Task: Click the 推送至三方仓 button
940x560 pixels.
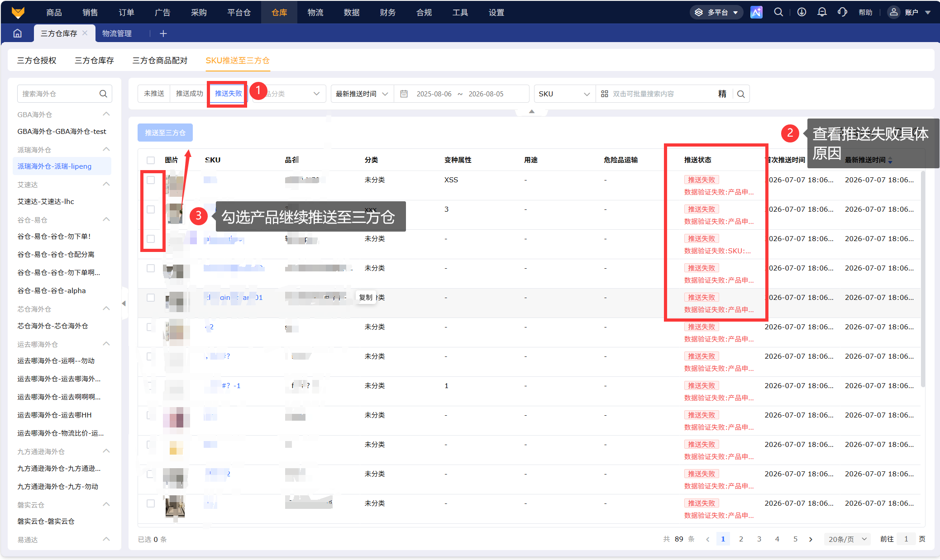Action: coord(165,133)
